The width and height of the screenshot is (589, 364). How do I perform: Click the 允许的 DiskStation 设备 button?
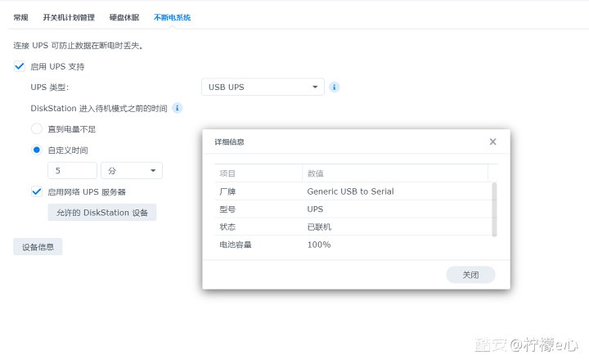pos(101,213)
